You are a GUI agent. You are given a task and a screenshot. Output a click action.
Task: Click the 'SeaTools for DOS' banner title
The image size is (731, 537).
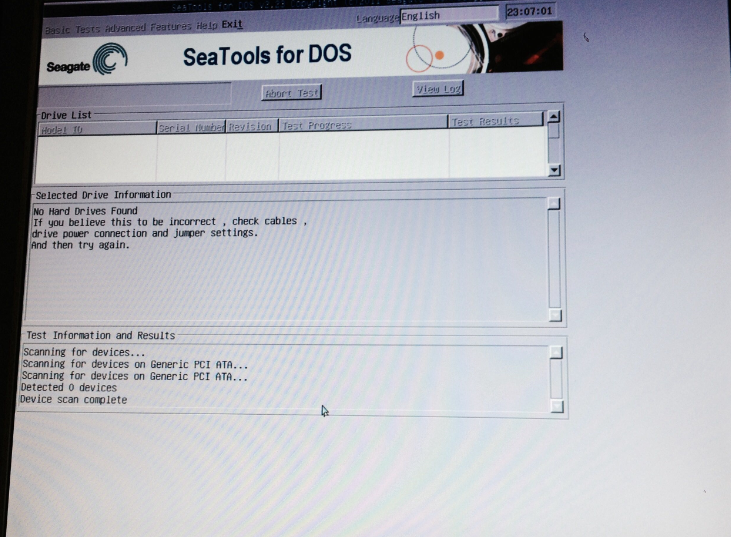[x=267, y=55]
